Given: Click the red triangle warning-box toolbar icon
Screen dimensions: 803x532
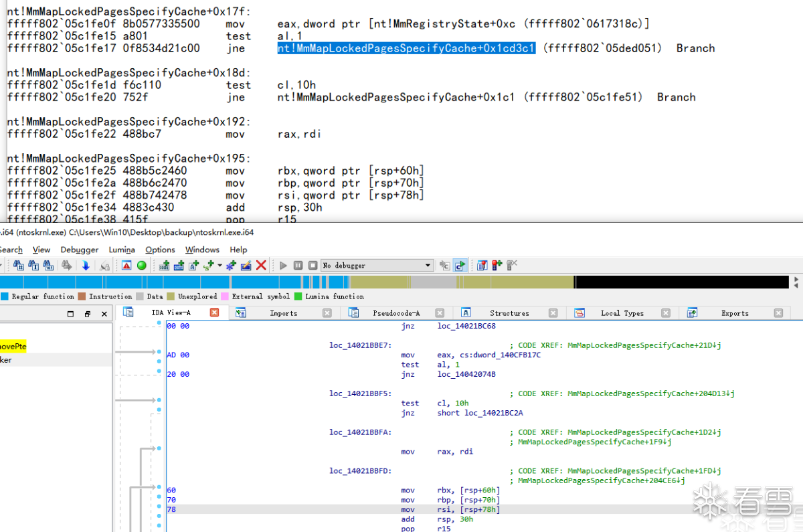Looking at the screenshot, I should 126,265.
